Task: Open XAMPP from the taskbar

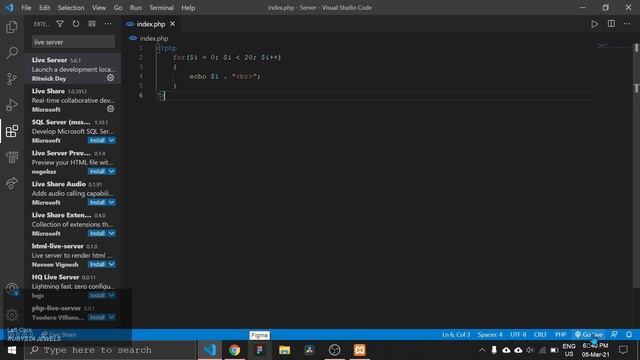Action: pos(360,350)
